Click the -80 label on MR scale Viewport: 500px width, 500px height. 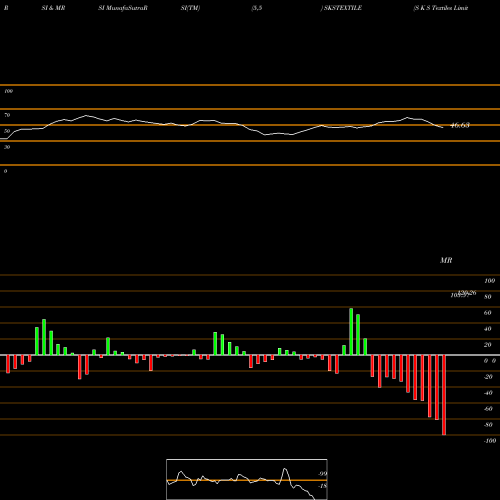point(488,425)
